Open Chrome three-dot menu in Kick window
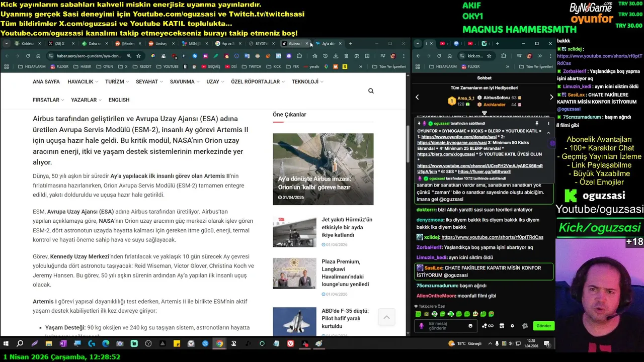 pos(549,56)
